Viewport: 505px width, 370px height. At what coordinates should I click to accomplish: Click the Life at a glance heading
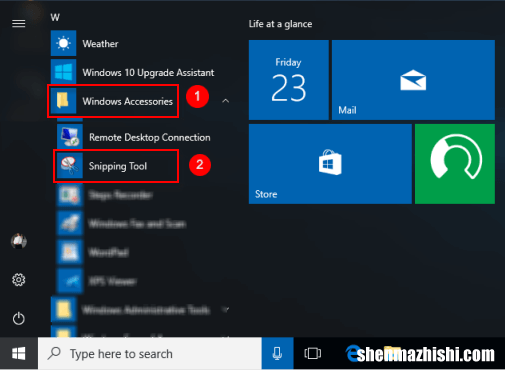pyautogui.click(x=280, y=24)
